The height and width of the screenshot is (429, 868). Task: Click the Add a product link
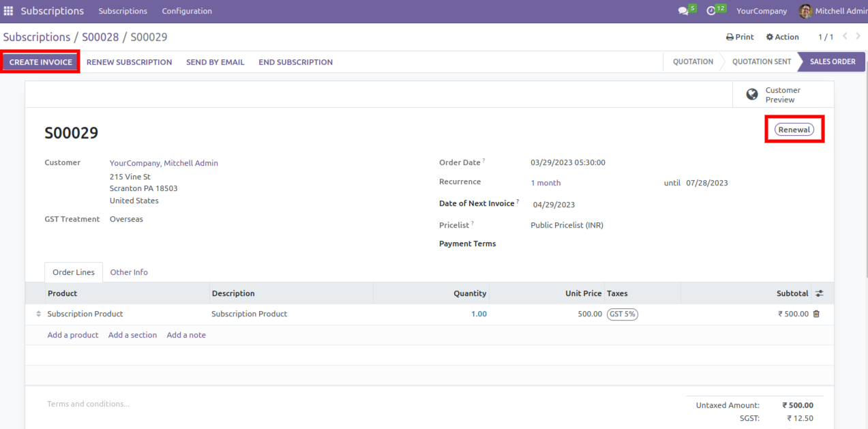[73, 335]
